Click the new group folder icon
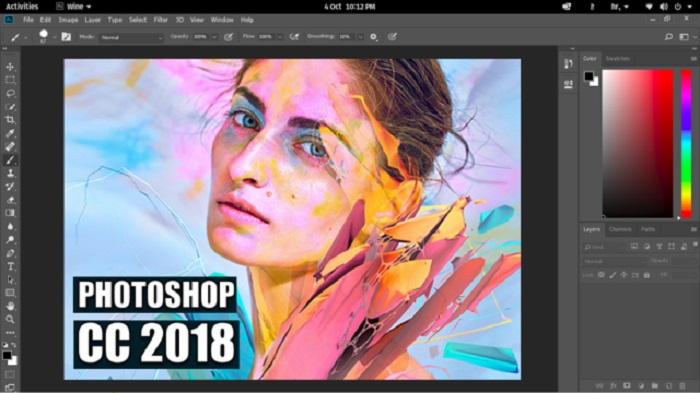Viewport: 700px width, 393px height. [654, 385]
